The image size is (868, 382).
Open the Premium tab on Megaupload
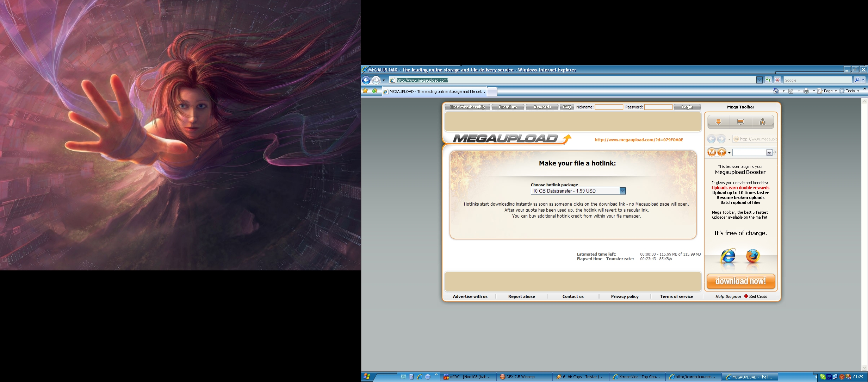[508, 107]
